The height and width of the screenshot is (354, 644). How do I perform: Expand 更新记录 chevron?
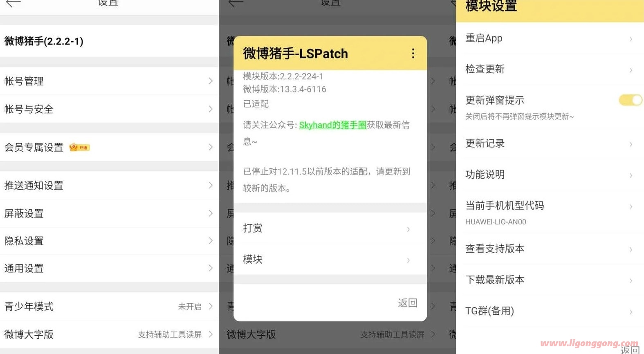[631, 144]
